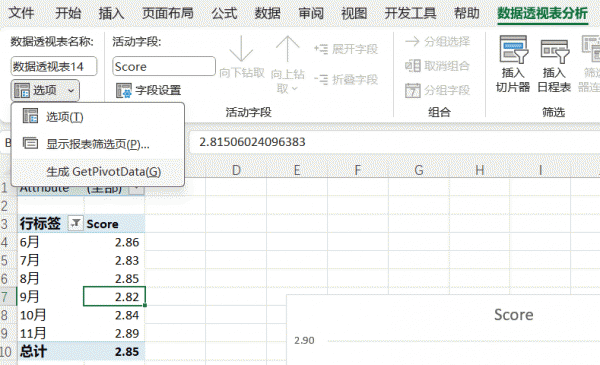600x365 pixels.
Task: Click the 字段设置 settings icon
Action: 124,91
